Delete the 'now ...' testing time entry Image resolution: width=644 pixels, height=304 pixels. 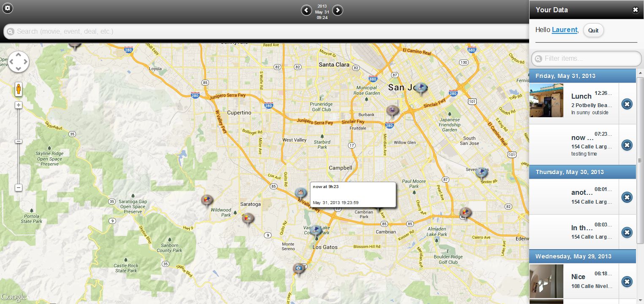[x=627, y=145]
